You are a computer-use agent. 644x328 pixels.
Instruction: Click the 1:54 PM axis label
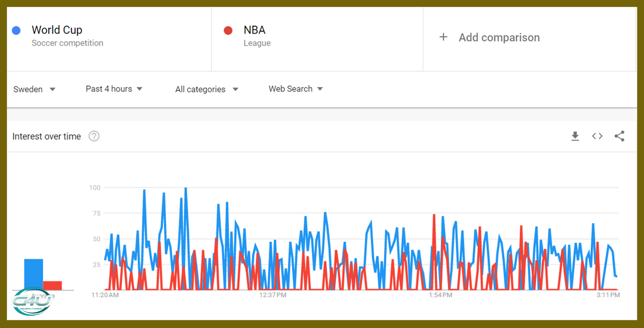[441, 295]
